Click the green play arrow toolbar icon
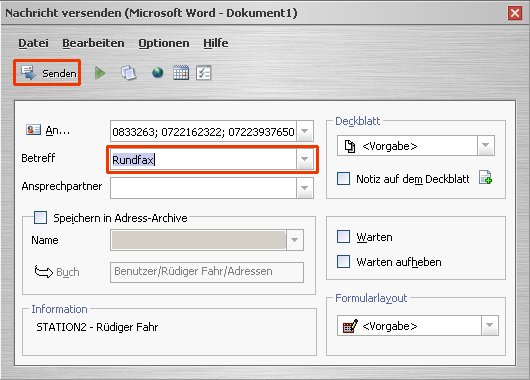530x380 pixels. 100,73
